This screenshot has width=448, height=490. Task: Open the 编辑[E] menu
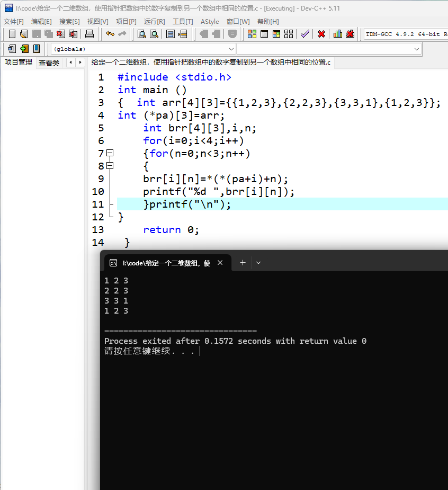(41, 22)
